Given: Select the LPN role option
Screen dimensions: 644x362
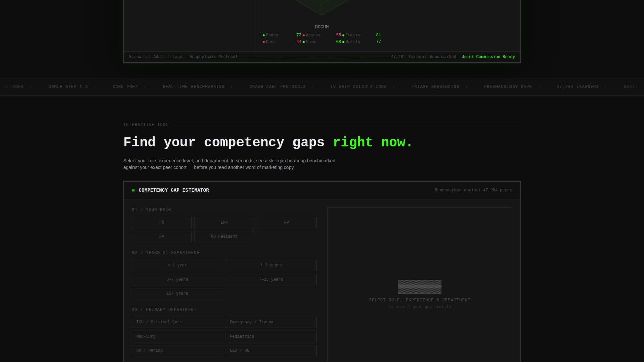Looking at the screenshot, I should click(x=224, y=223).
